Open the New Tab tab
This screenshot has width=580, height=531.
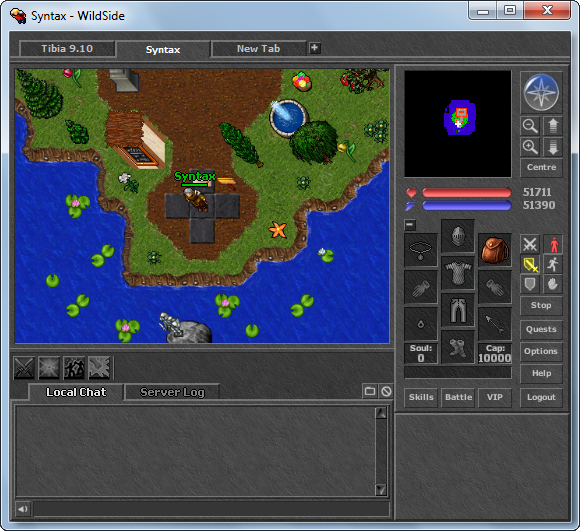pyautogui.click(x=258, y=48)
